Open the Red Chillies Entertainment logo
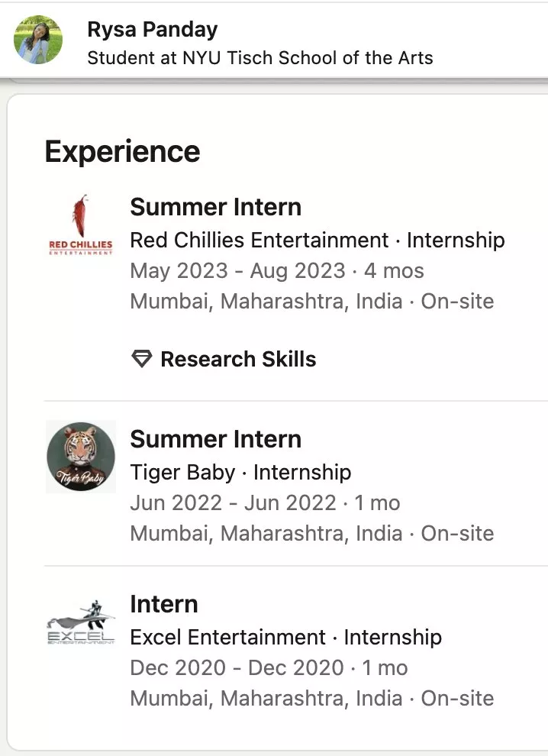 pos(80,226)
